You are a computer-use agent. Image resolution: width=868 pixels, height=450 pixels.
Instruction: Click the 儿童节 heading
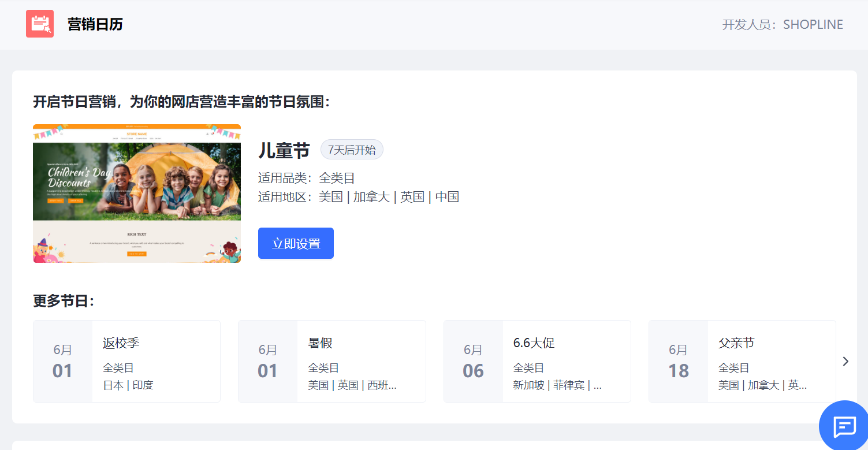click(284, 151)
